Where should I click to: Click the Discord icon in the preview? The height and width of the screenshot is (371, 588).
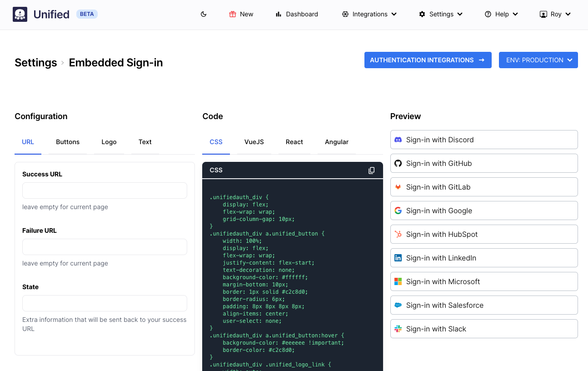[398, 140]
